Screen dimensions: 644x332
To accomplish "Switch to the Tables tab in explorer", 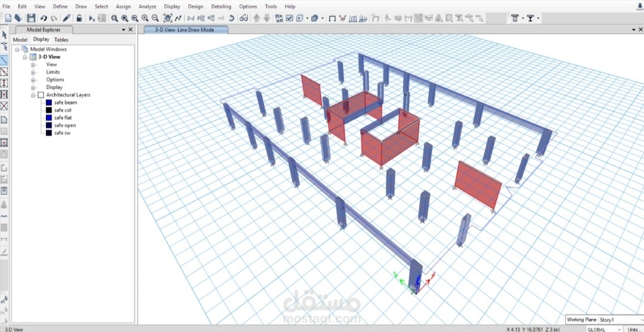I will 61,40.
